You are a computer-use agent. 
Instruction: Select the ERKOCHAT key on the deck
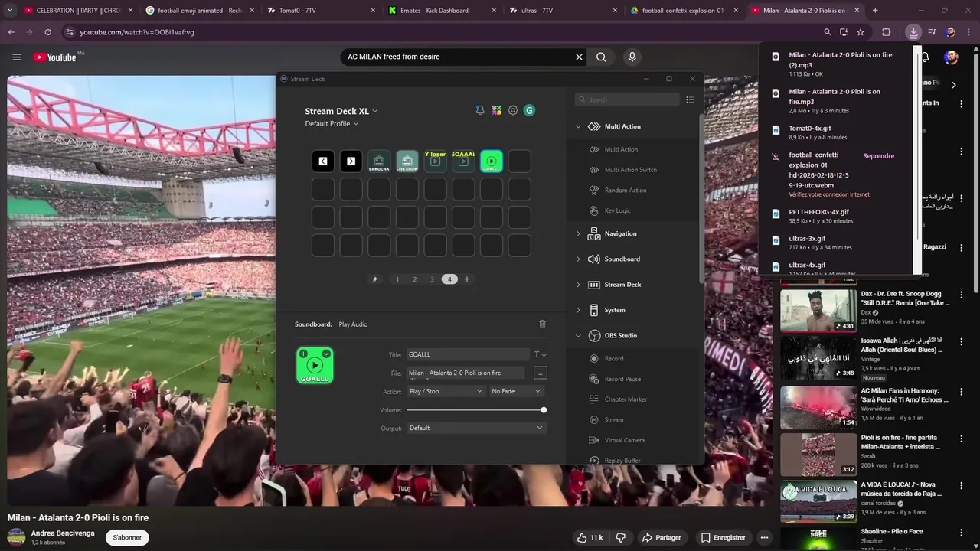379,161
